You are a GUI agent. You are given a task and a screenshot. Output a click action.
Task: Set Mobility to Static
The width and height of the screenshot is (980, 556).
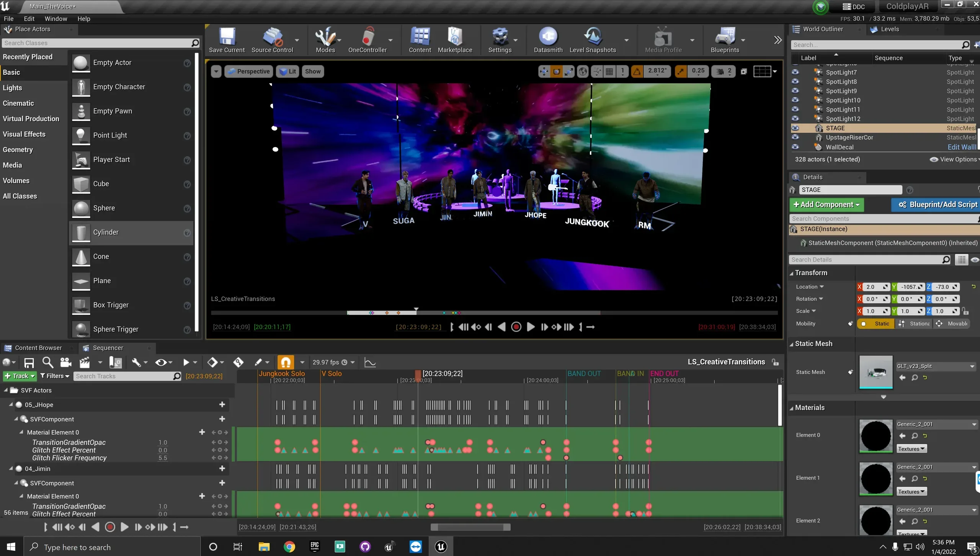coord(876,324)
